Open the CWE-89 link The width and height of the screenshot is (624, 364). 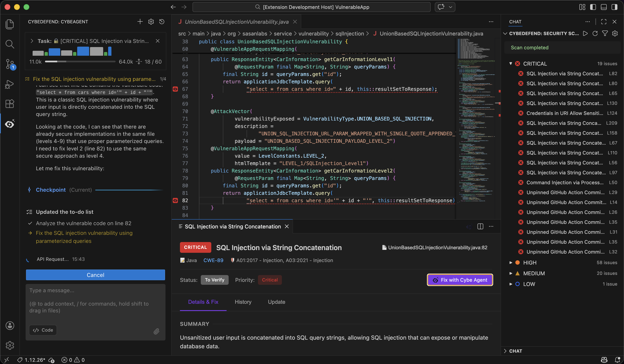(x=213, y=260)
